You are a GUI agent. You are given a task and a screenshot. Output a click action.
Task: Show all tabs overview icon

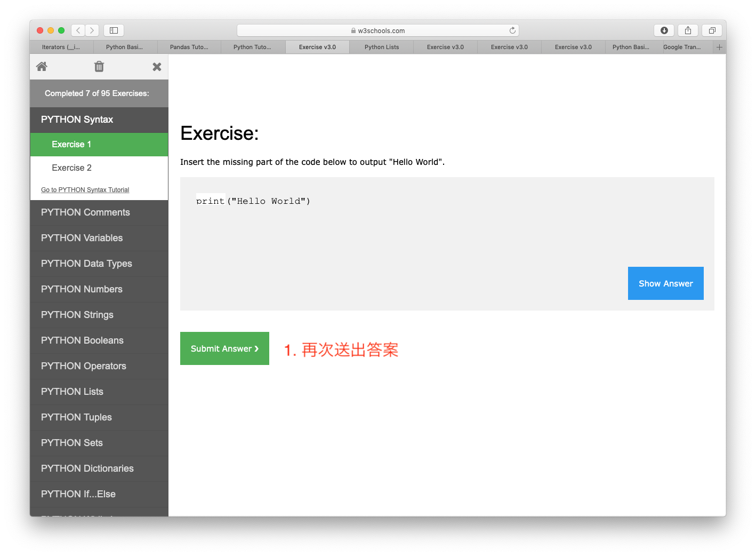click(712, 30)
